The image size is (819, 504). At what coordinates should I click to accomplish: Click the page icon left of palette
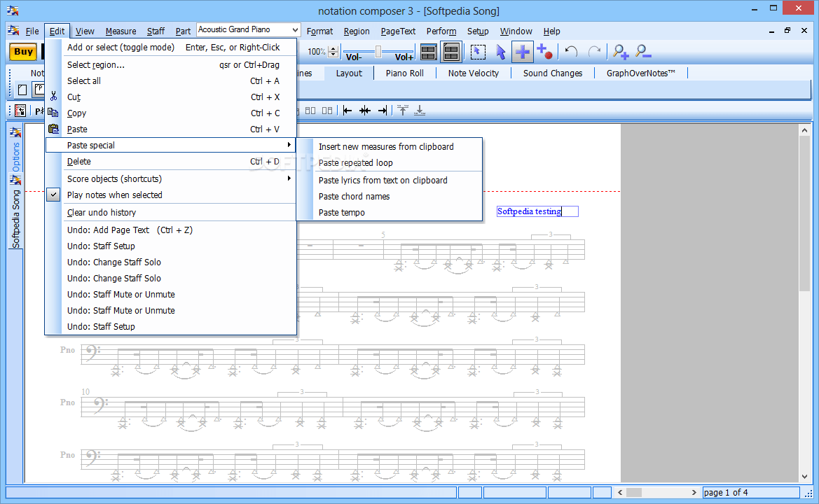coord(22,90)
